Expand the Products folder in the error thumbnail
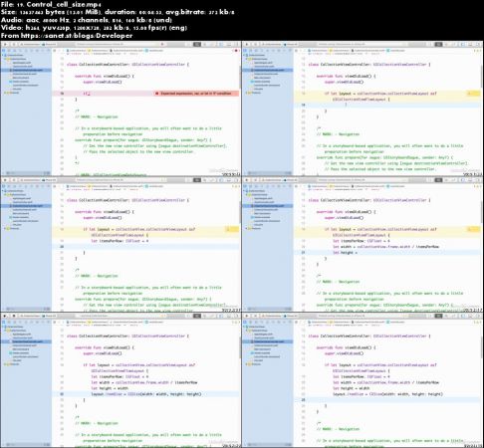This screenshot has width=484, height=448. tap(5, 93)
